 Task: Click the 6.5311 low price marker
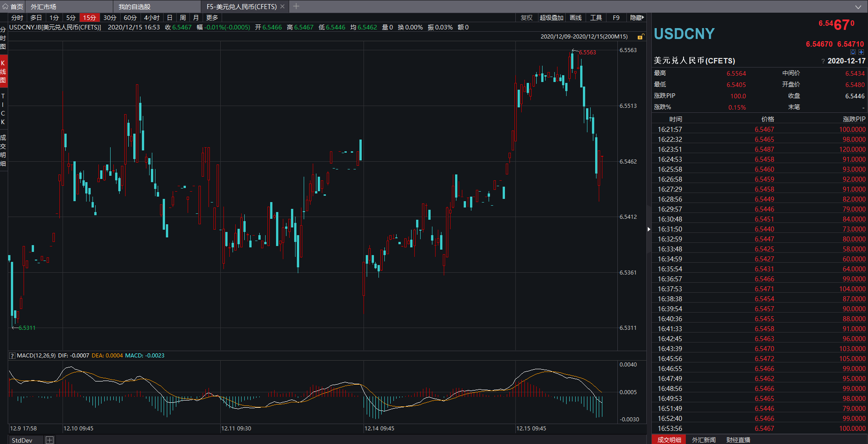(27, 328)
